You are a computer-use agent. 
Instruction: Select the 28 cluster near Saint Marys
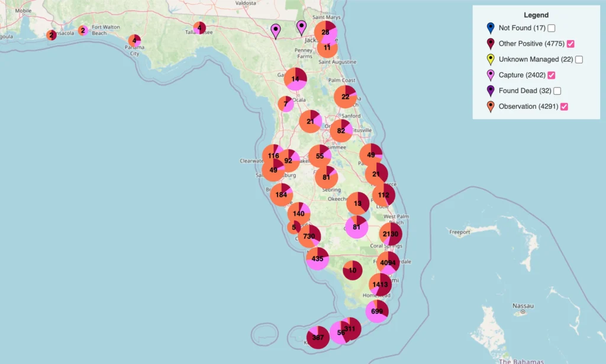click(325, 33)
